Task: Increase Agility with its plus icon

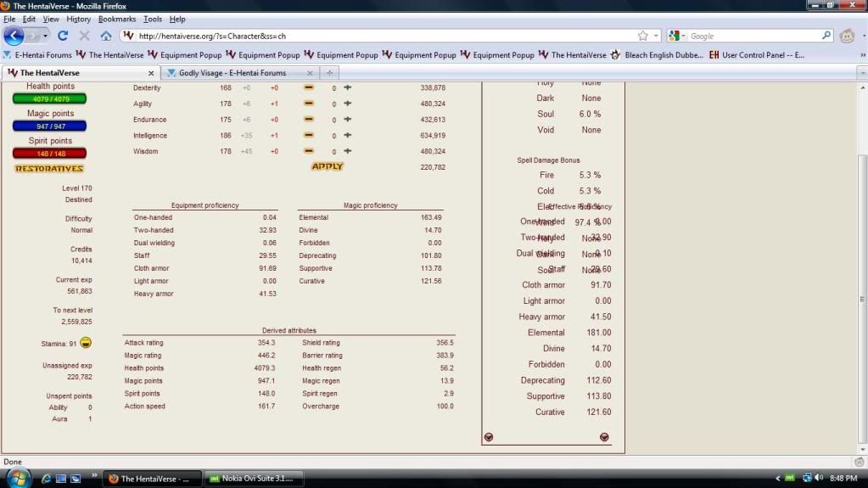Action: (348, 104)
